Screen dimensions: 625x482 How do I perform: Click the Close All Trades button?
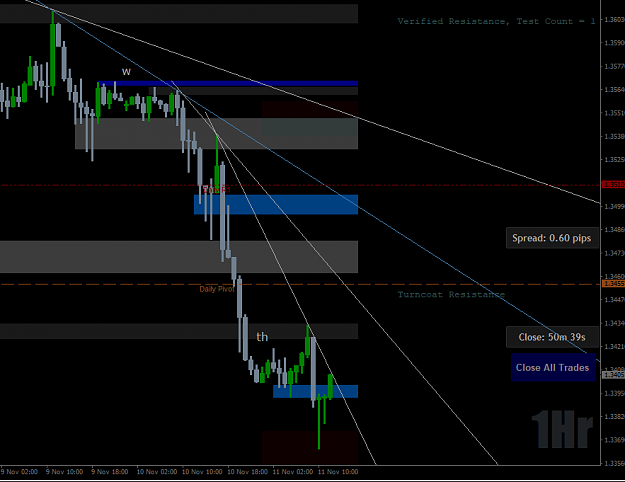[x=553, y=367]
